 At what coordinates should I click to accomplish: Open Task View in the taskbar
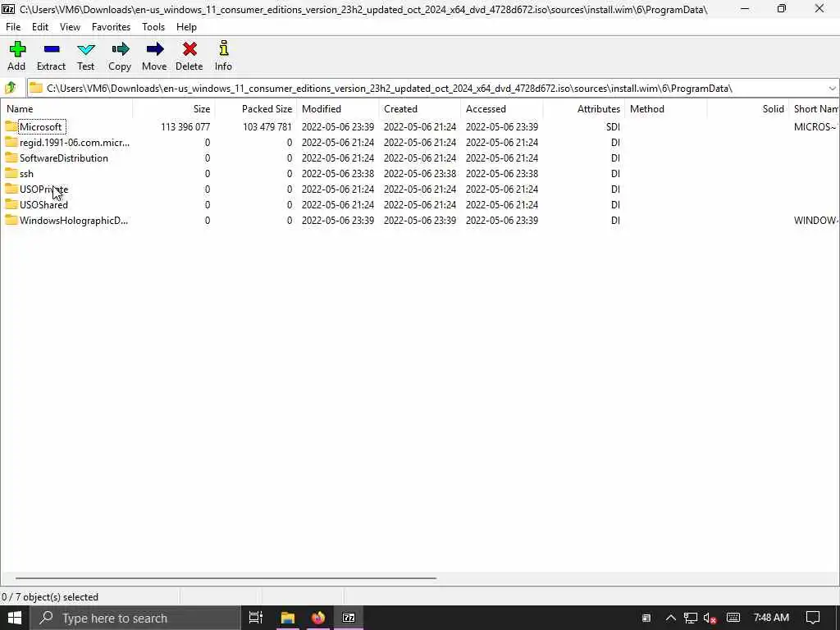click(x=256, y=618)
